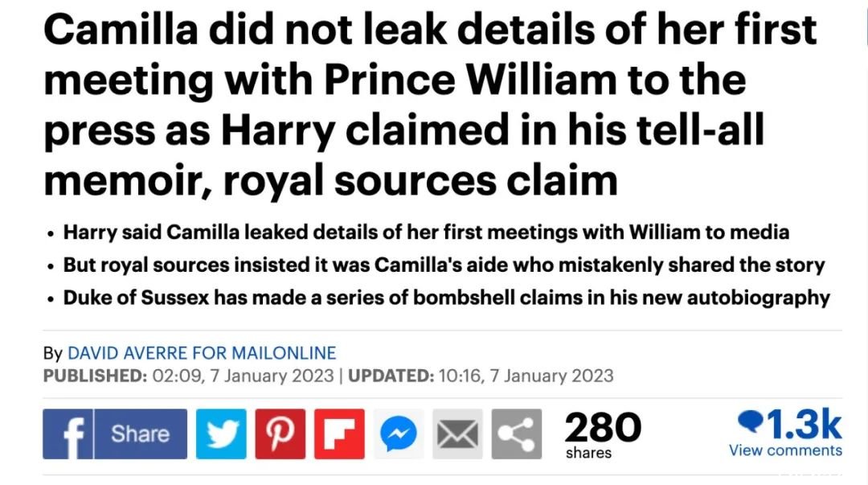Open the gray generic share icon
Screen dimensions: 868x485
point(517,434)
